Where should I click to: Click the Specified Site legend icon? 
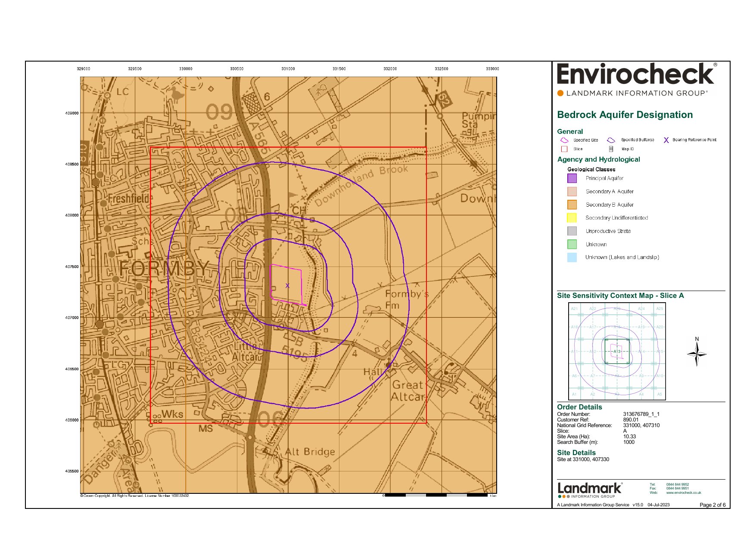pyautogui.click(x=564, y=140)
